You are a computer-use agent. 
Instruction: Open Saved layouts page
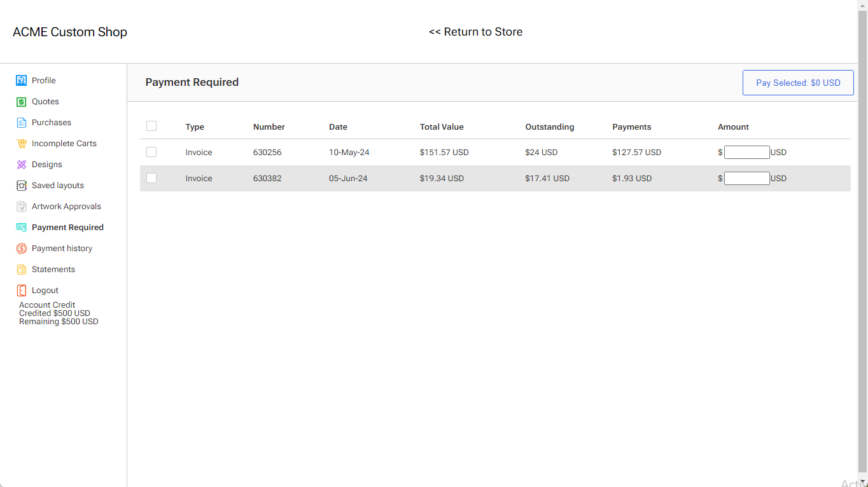[x=58, y=186]
